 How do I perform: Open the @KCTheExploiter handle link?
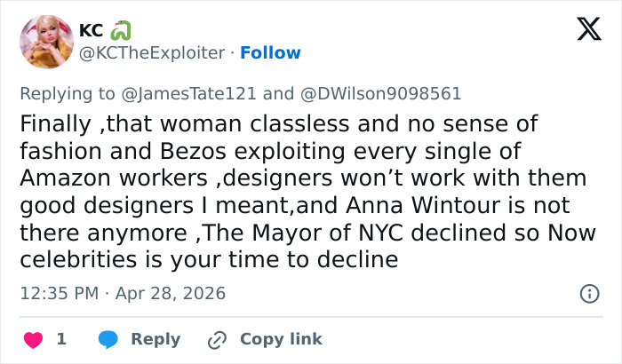[152, 52]
